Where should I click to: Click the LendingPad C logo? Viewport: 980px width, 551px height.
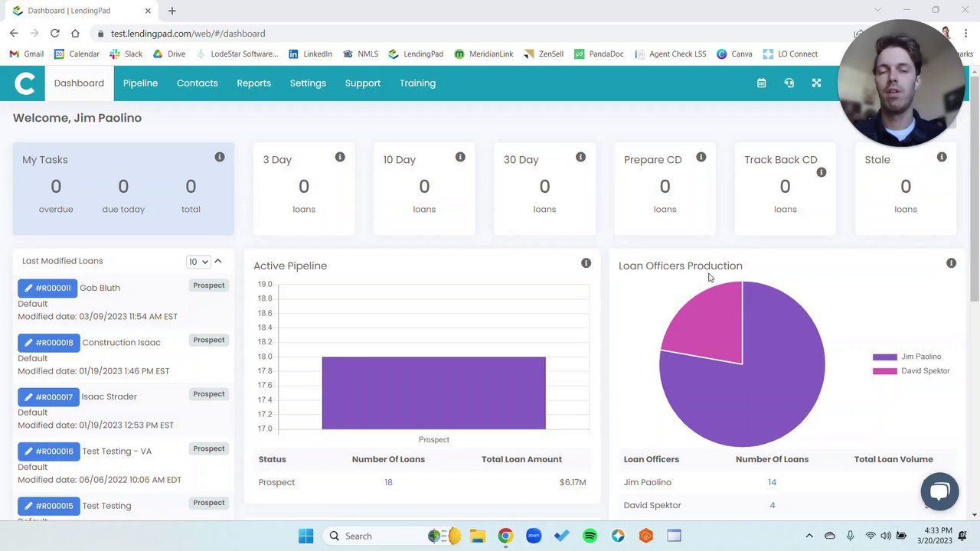click(x=24, y=83)
